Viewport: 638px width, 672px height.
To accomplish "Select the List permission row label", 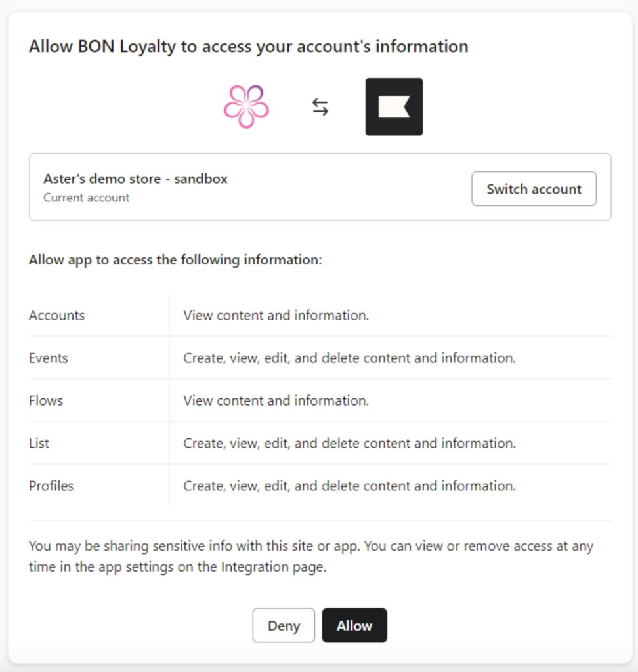I will (x=39, y=443).
